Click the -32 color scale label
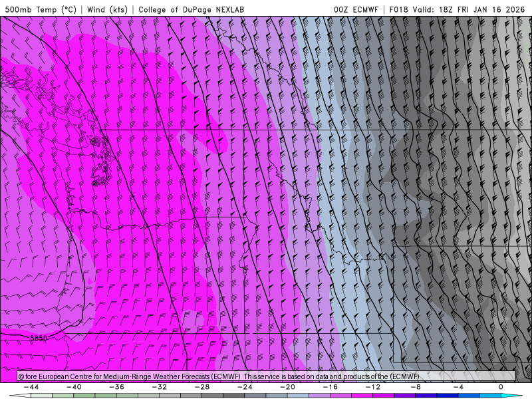The height and width of the screenshot is (399, 532). 159,387
